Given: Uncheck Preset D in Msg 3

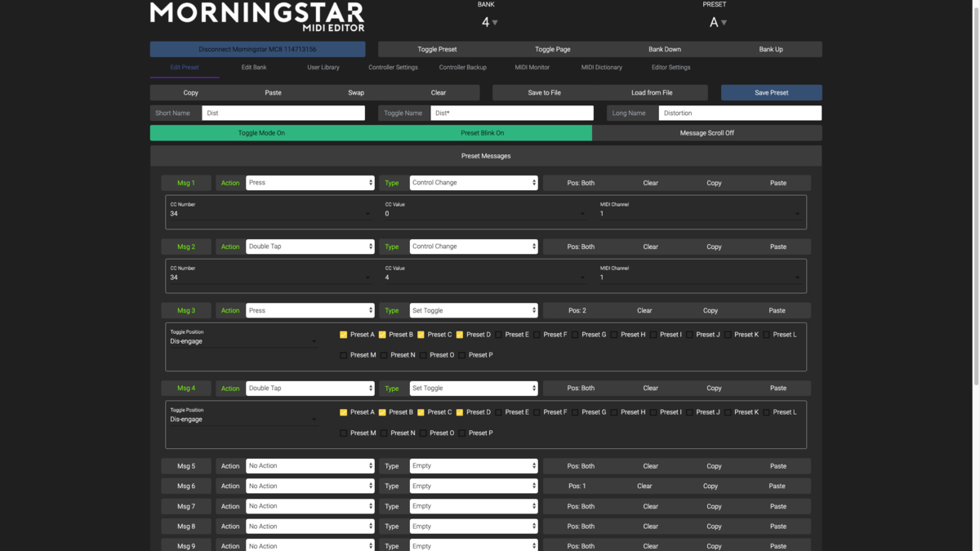Looking at the screenshot, I should point(460,335).
